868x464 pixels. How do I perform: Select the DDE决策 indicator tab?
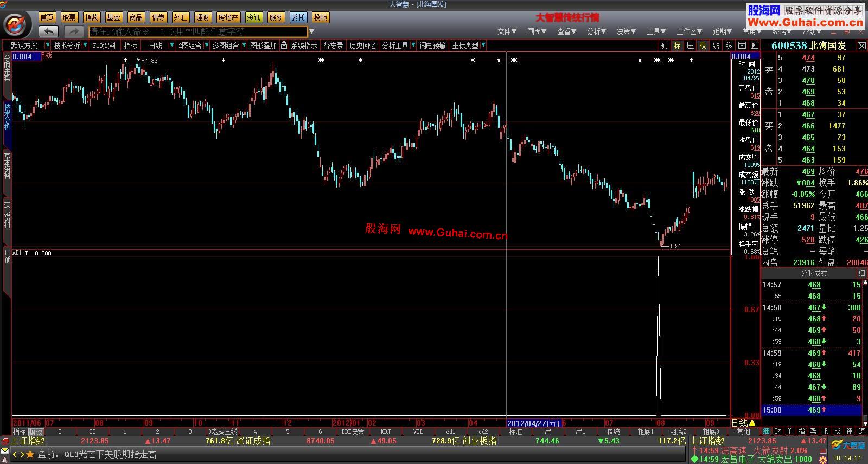(x=353, y=431)
